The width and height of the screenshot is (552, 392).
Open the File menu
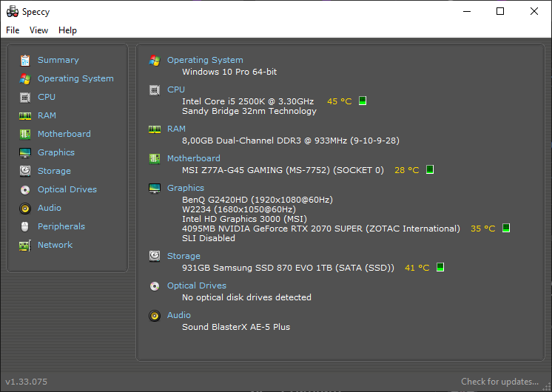coord(13,30)
